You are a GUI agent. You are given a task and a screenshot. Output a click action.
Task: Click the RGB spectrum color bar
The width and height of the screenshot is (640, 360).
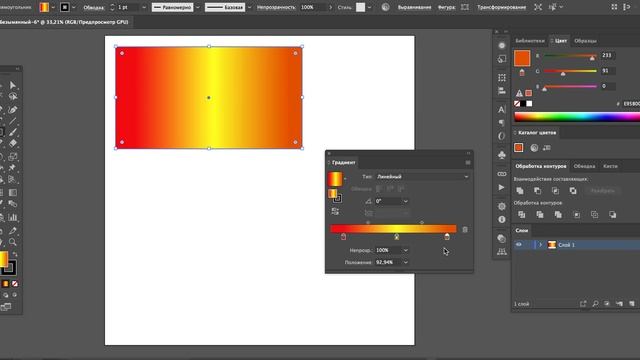pyautogui.click(x=577, y=117)
